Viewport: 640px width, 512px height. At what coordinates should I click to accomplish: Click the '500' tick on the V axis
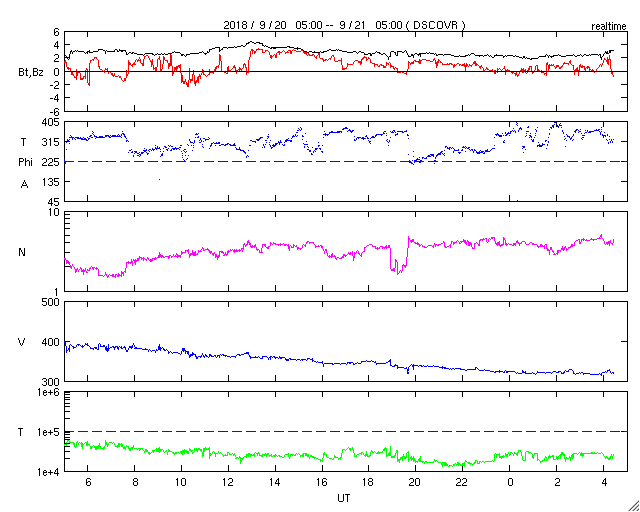[51, 302]
